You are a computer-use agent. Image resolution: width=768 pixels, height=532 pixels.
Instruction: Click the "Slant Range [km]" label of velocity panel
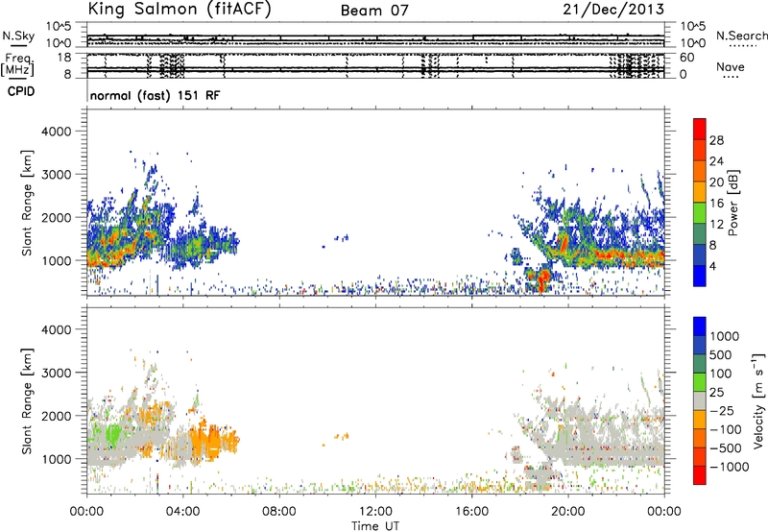tap(27, 400)
